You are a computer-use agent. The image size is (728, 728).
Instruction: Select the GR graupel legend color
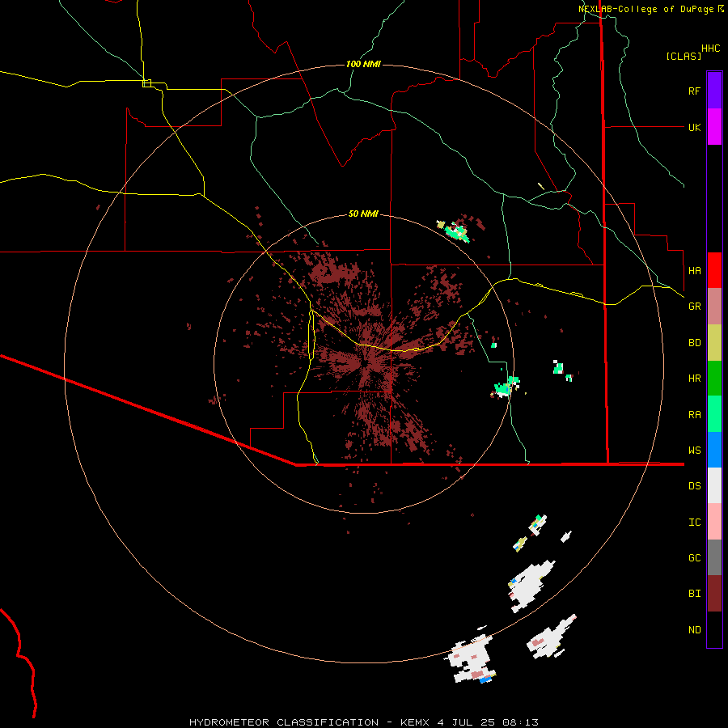[x=714, y=307]
